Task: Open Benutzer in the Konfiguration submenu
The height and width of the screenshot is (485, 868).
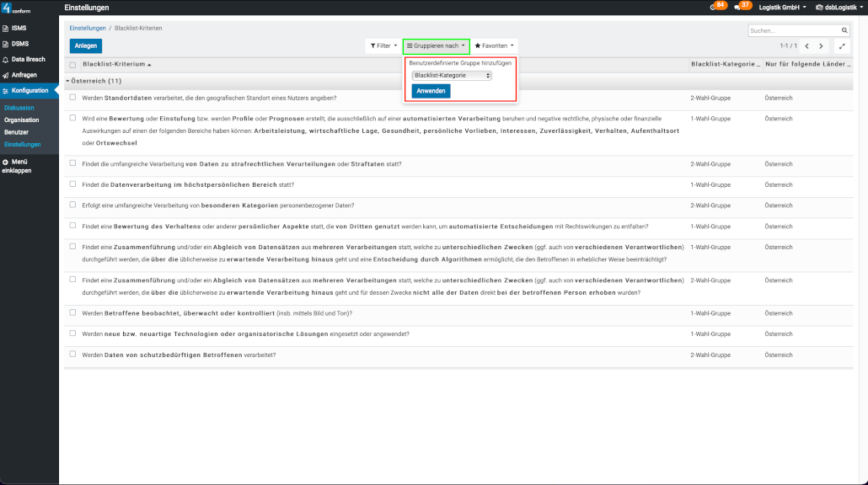Action: click(x=16, y=132)
